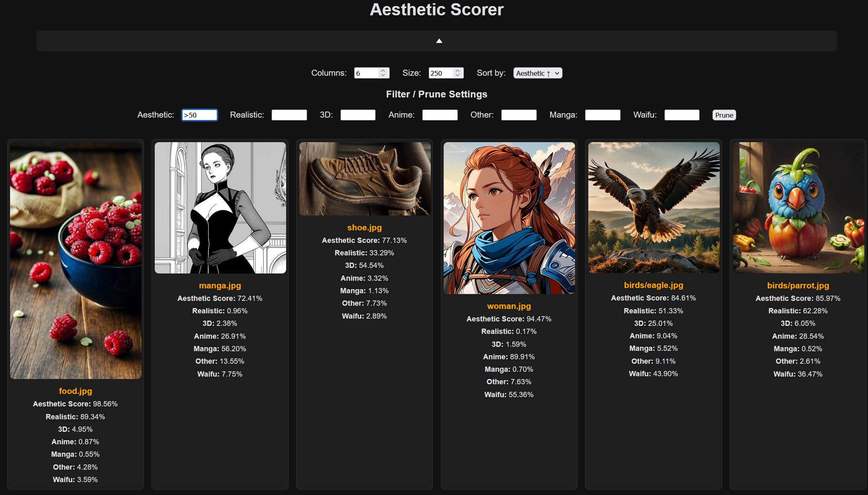The height and width of the screenshot is (495, 868).
Task: Click the eagle image thumbnail
Action: (654, 208)
